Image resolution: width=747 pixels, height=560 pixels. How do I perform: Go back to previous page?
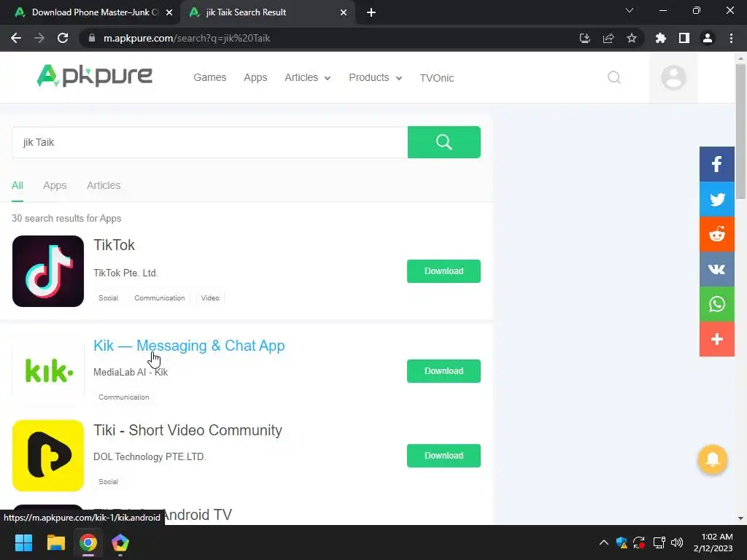pyautogui.click(x=16, y=38)
